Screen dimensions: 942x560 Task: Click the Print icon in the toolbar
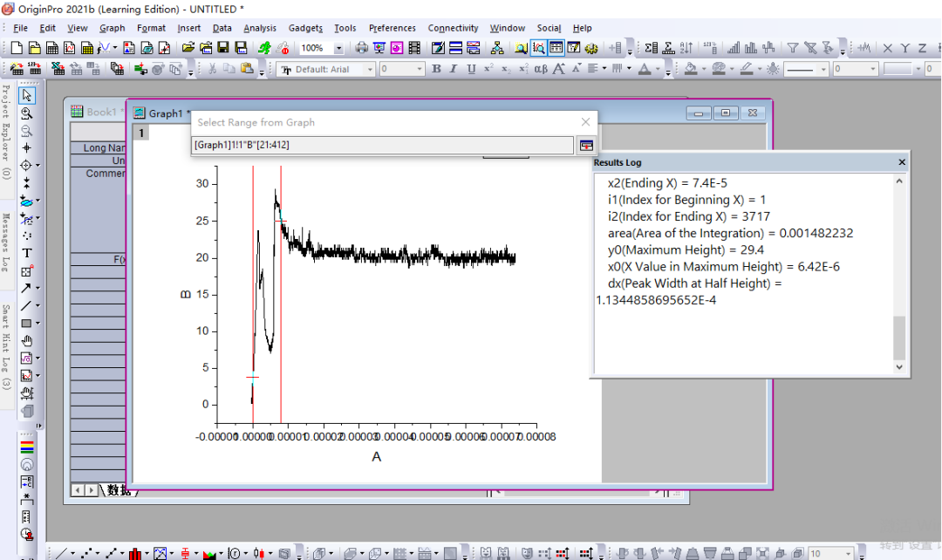click(362, 48)
